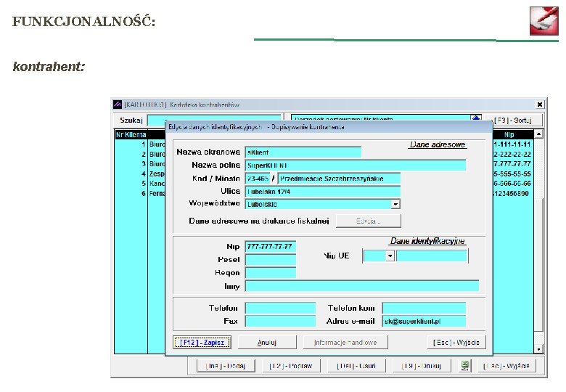
Task: Click the Ulica input field
Action: coord(323,192)
